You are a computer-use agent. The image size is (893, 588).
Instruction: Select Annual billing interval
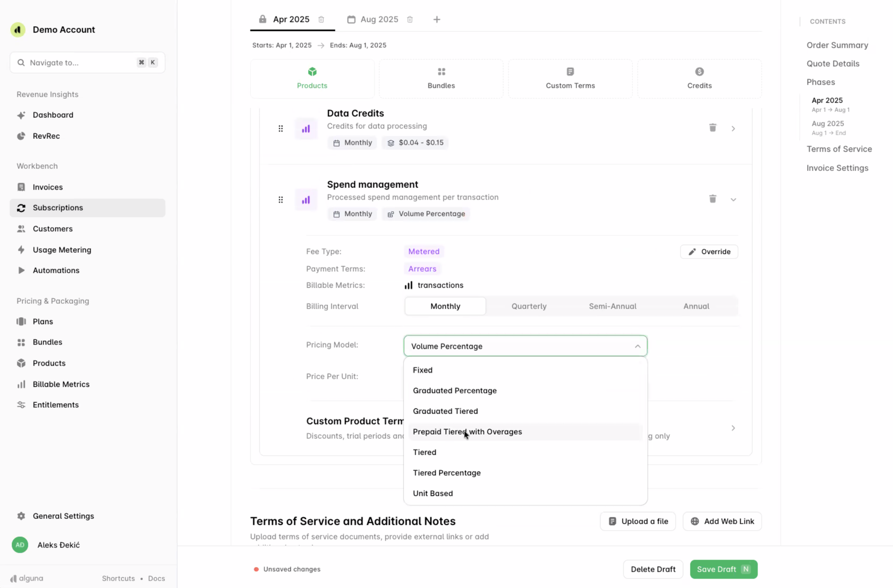click(696, 306)
